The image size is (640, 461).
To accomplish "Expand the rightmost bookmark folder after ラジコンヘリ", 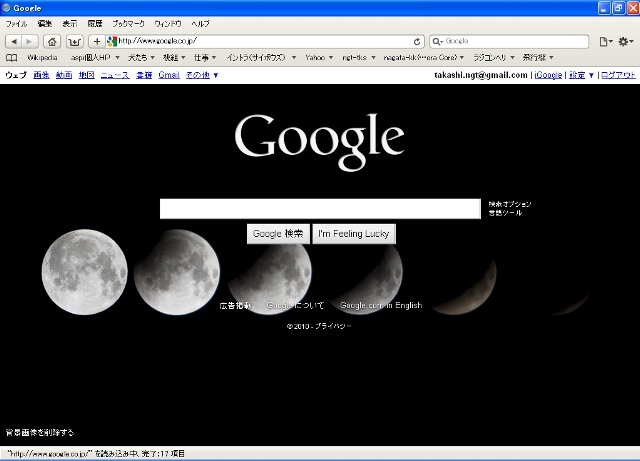I will [x=538, y=58].
